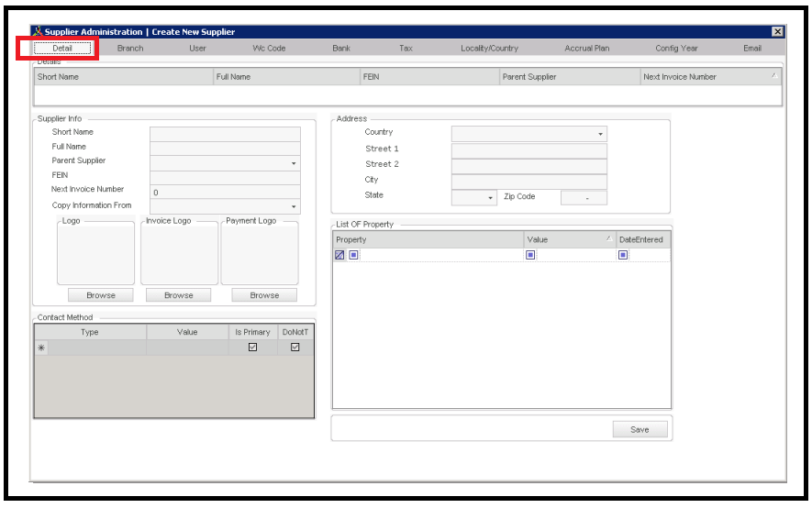This screenshot has height=508, width=812.
Task: Click the Value cell in Contact Method new row
Action: [187, 348]
